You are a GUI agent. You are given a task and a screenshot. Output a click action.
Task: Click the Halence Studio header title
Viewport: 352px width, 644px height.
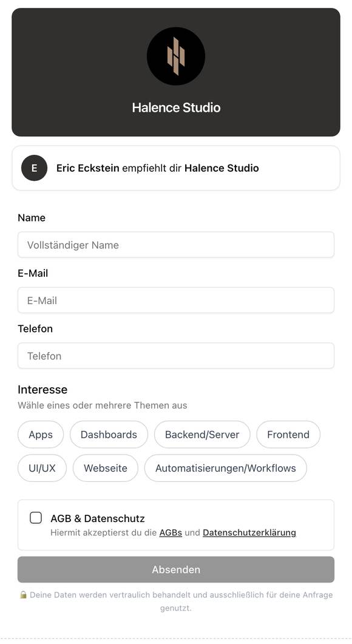(176, 107)
